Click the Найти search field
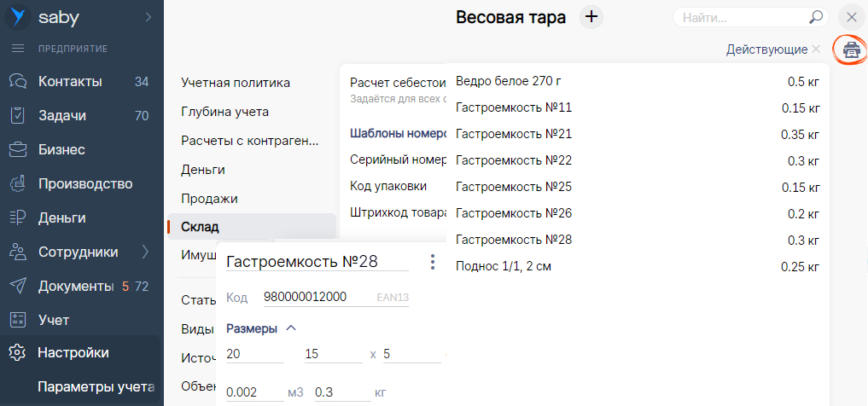The width and height of the screenshot is (868, 406). coord(738,17)
